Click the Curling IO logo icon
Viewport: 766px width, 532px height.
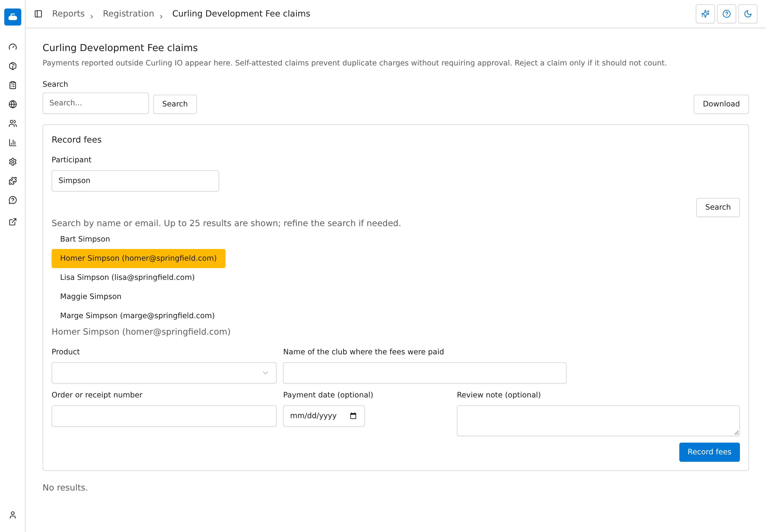coord(13,17)
